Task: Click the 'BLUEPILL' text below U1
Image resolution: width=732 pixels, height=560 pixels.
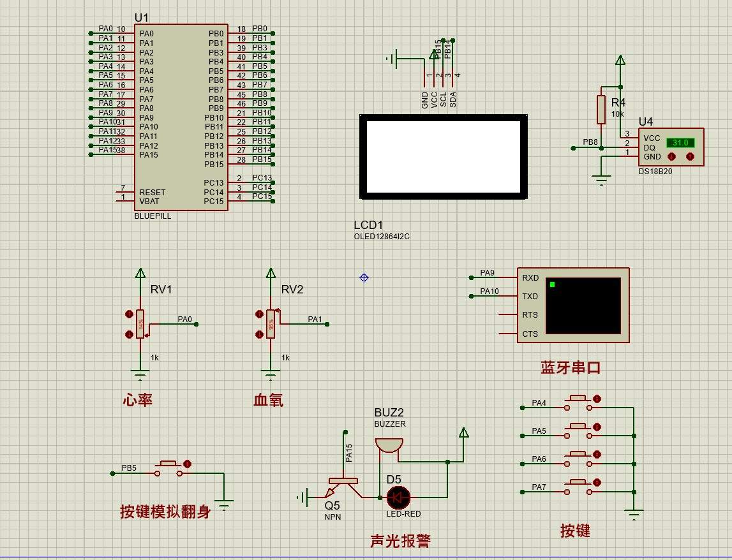Action: click(153, 216)
